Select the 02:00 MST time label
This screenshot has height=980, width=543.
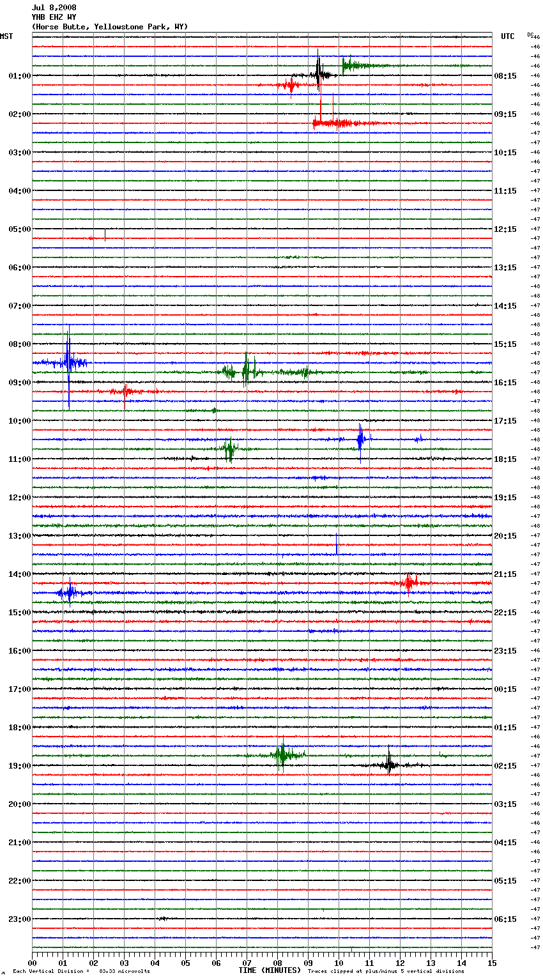[20, 114]
